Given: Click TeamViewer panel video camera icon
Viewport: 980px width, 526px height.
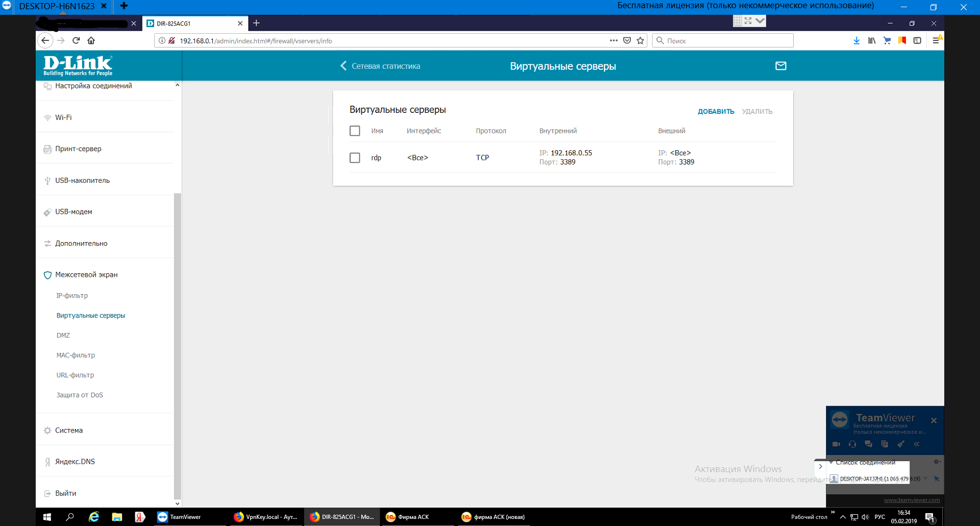Looking at the screenshot, I should point(836,444).
